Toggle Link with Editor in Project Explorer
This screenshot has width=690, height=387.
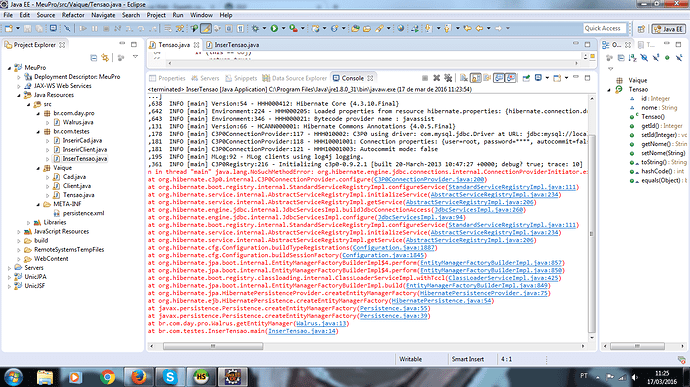click(105, 58)
